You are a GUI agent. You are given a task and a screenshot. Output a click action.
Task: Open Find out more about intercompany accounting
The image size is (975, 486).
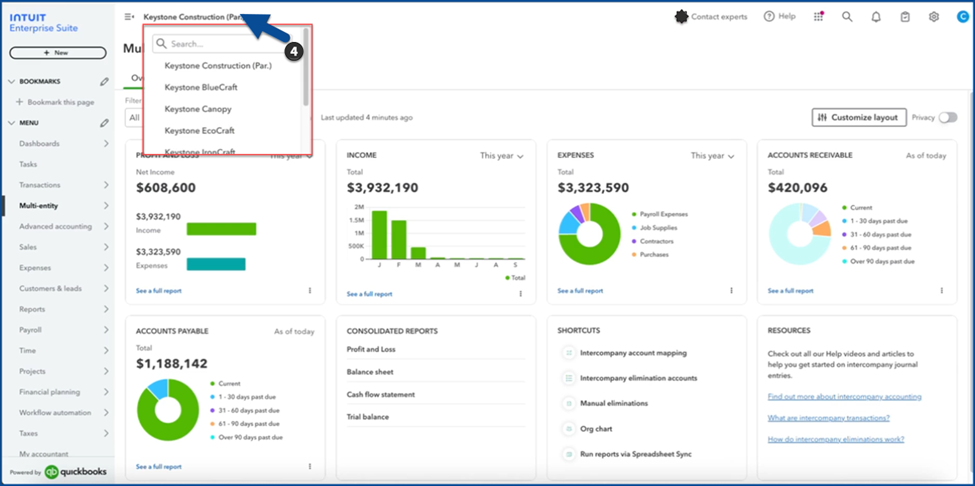click(844, 397)
